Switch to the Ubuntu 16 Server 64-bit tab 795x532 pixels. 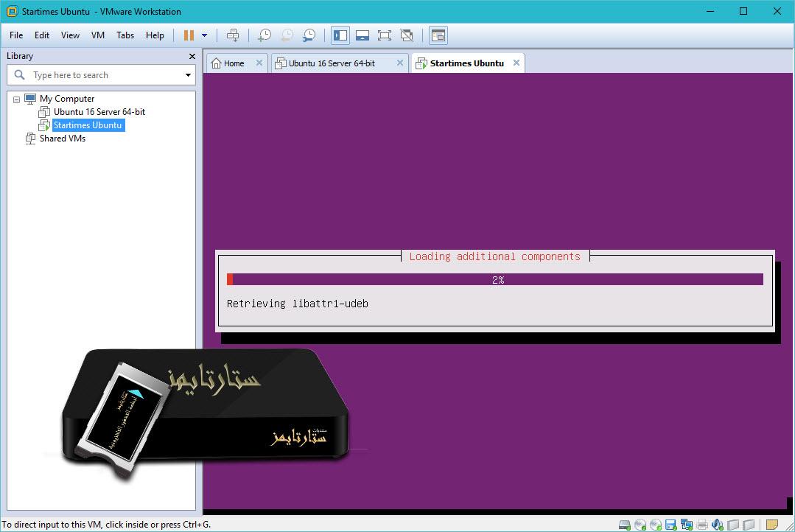[335, 63]
